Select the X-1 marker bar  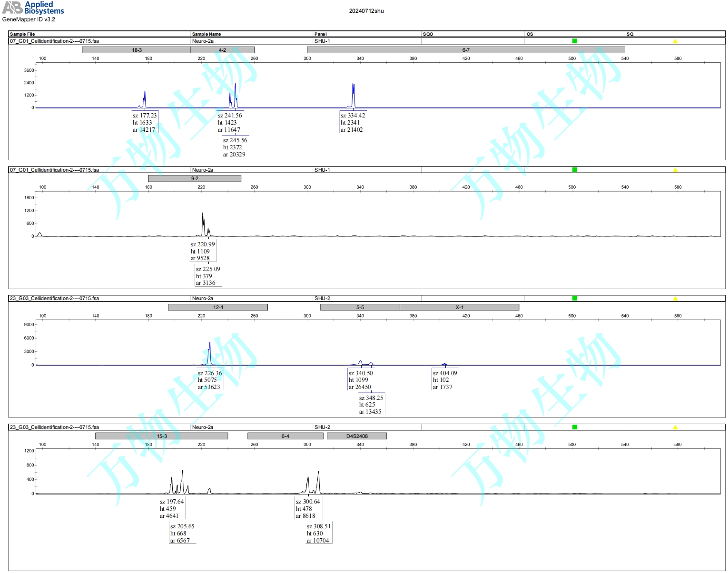[x=459, y=307]
